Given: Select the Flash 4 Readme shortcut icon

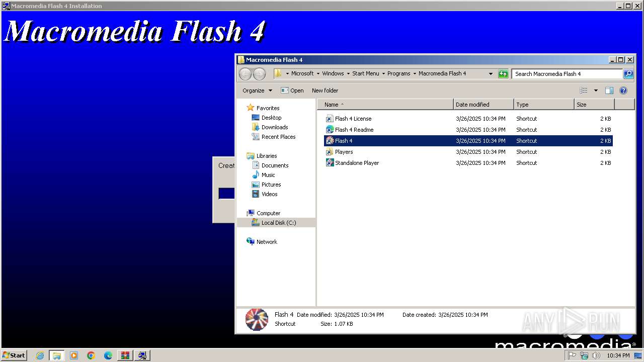Looking at the screenshot, I should pyautogui.click(x=330, y=130).
